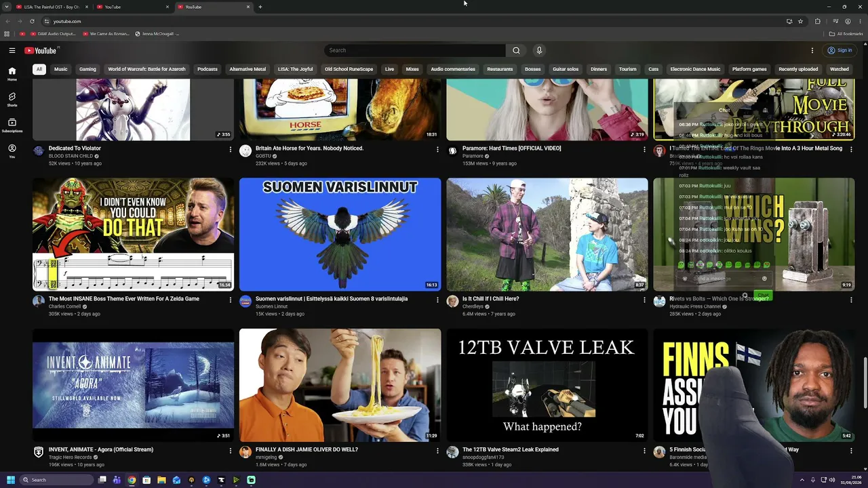The width and height of the screenshot is (868, 488).
Task: Open the 12TB Valve Leak thumbnail
Action: point(547,385)
